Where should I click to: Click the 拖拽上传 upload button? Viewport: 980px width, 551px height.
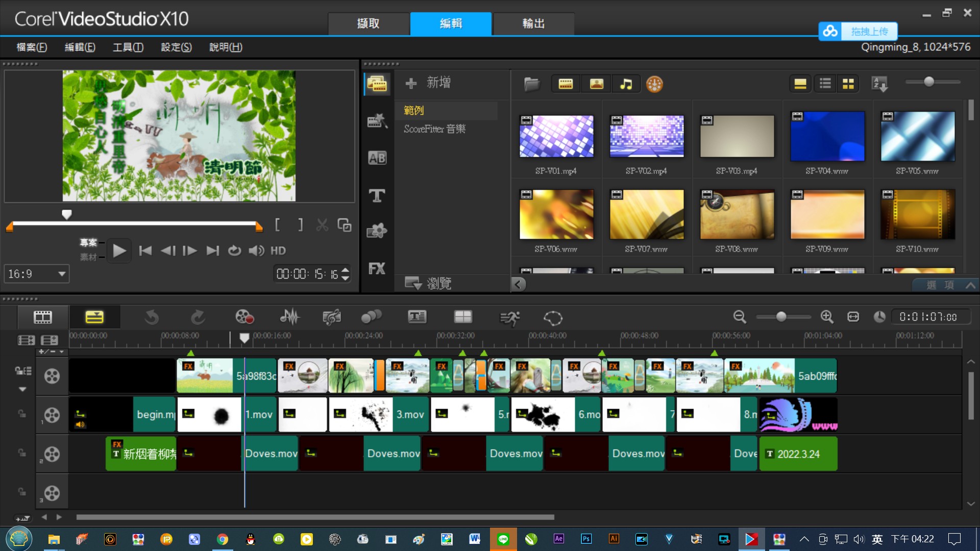click(x=858, y=31)
